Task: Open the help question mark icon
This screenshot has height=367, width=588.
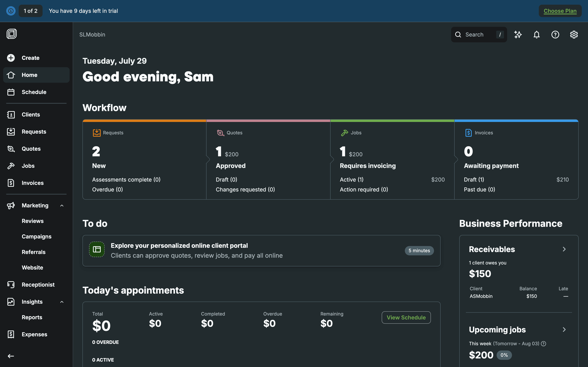Action: click(555, 35)
